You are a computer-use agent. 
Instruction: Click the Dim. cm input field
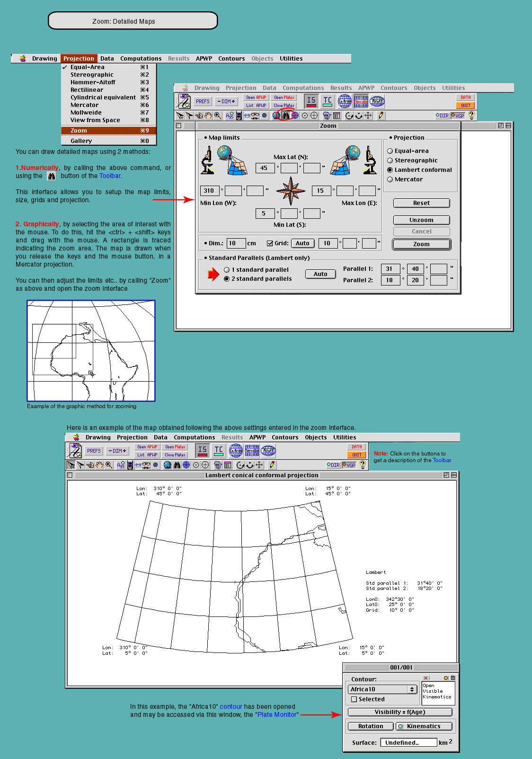click(x=236, y=243)
